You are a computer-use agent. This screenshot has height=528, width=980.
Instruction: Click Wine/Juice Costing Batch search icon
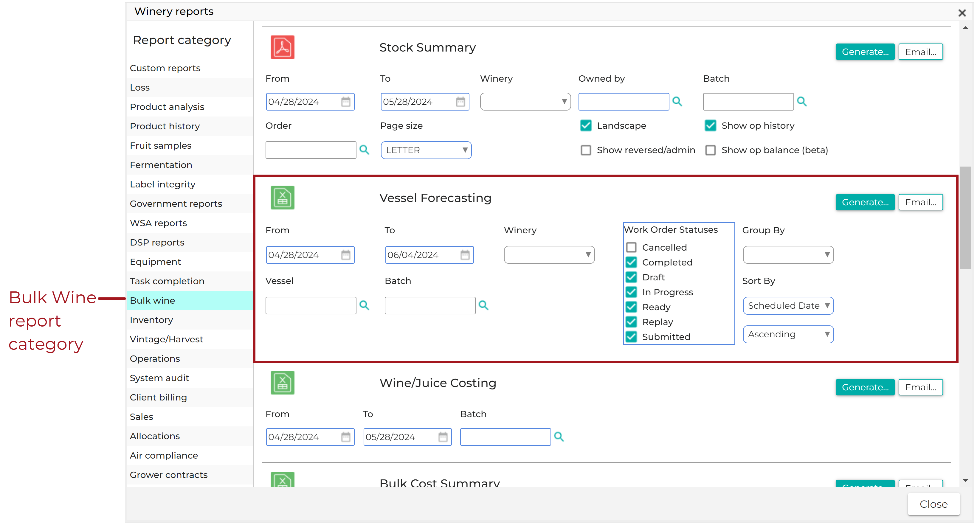pyautogui.click(x=559, y=437)
